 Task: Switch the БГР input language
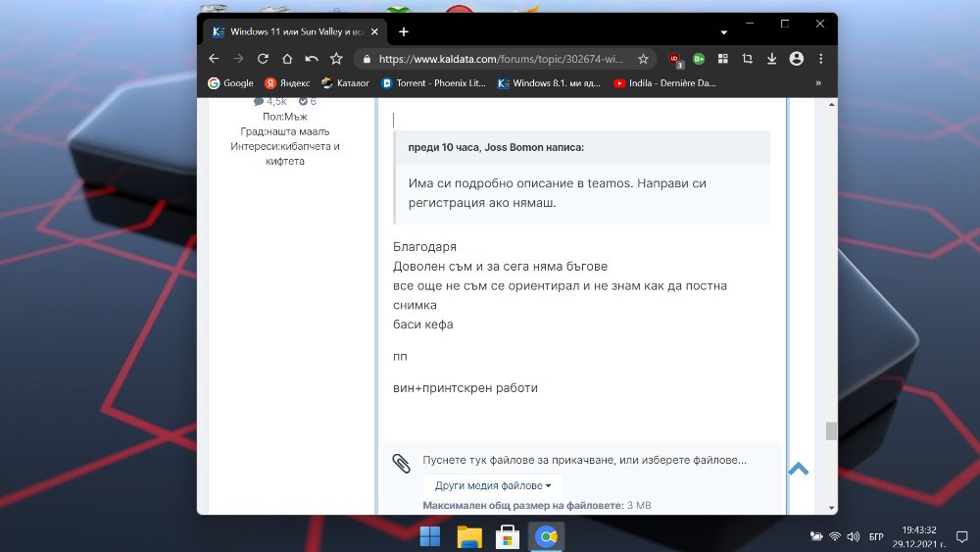pos(876,536)
